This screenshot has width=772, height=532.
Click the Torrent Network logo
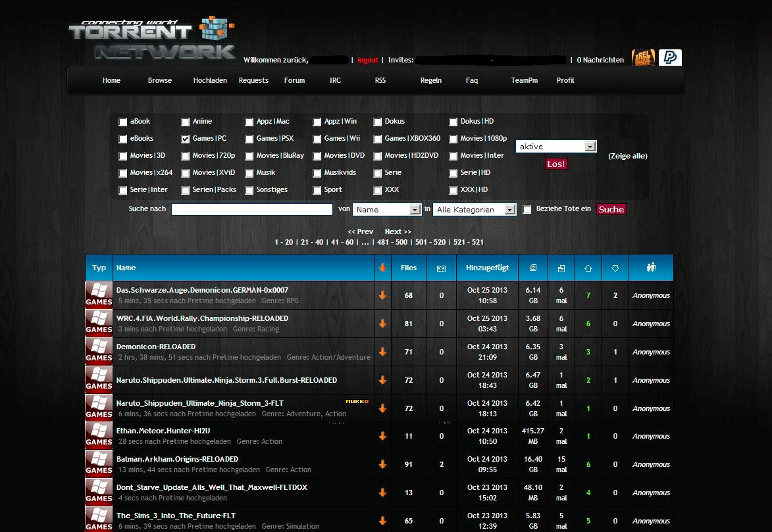point(152,38)
